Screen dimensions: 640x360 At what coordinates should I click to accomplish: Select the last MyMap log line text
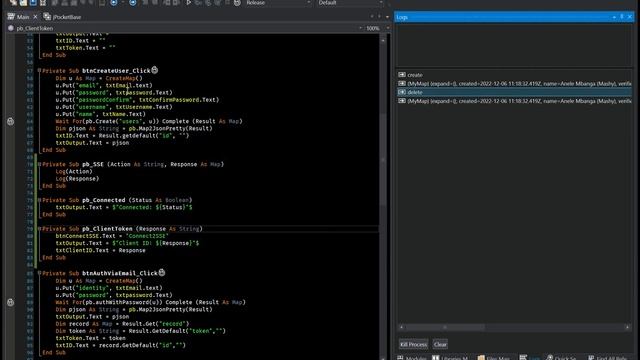click(519, 101)
